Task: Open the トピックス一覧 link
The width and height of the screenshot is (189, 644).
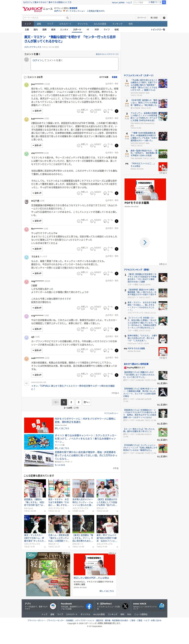Action: [158, 30]
